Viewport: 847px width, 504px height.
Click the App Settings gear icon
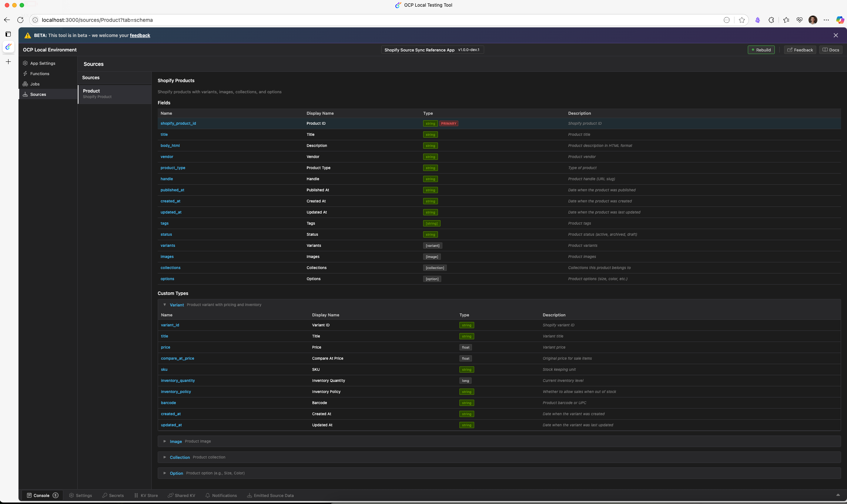(25, 63)
